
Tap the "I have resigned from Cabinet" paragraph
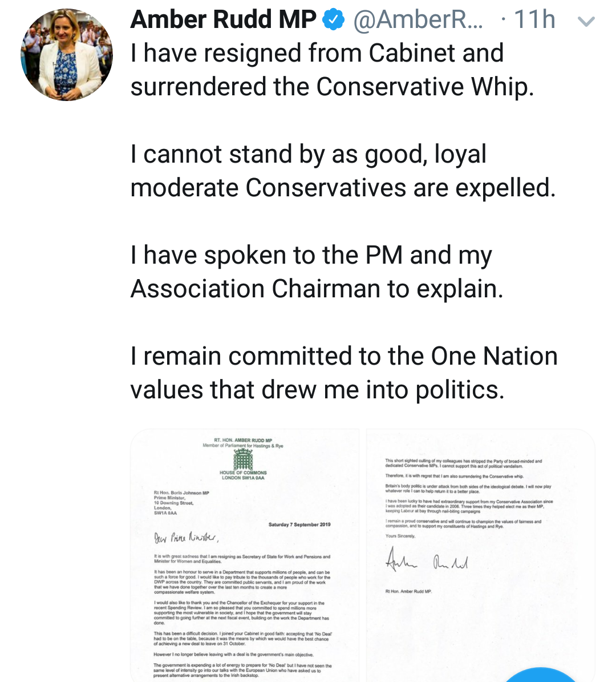point(332,70)
